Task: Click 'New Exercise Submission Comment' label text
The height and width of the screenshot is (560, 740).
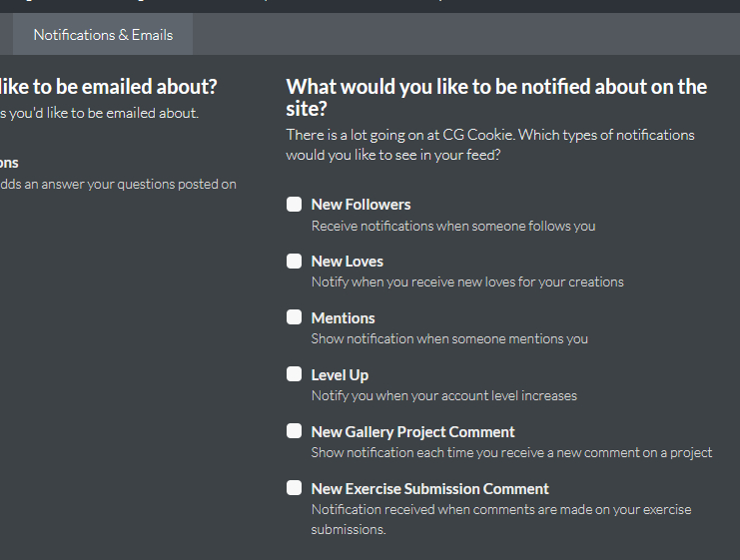Action: pyautogui.click(x=429, y=489)
